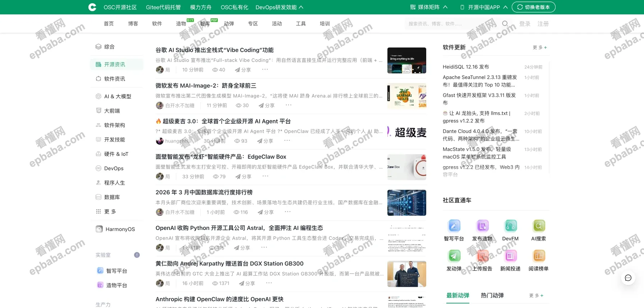The width and height of the screenshot is (644, 308).
Task: Open HeidiSQL 12.16 发布 link
Action: tap(466, 67)
